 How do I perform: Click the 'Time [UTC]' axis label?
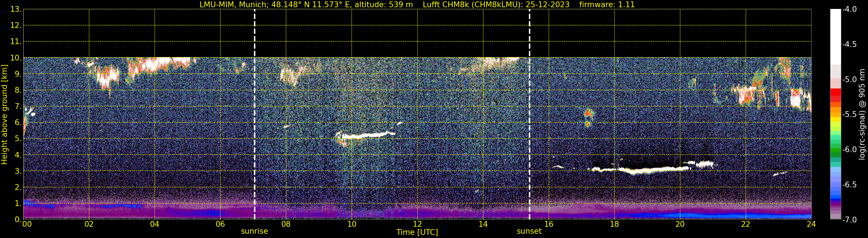tap(417, 232)
